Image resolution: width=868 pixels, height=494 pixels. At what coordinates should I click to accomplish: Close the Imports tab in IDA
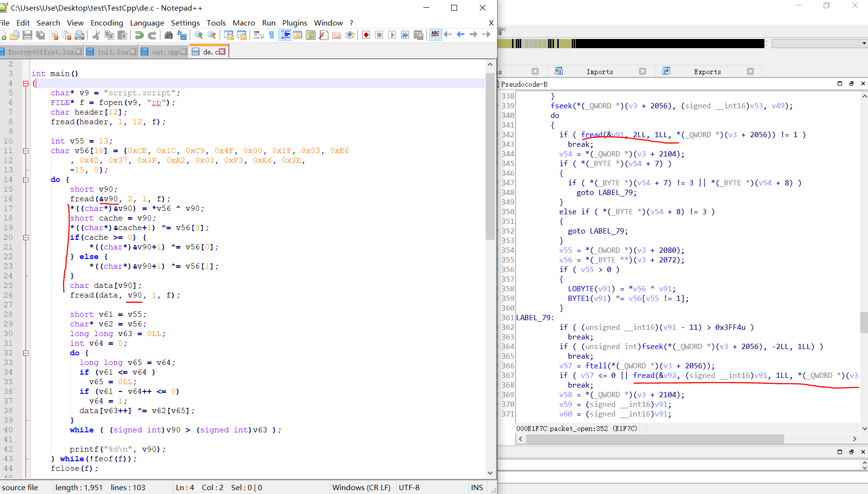(642, 71)
